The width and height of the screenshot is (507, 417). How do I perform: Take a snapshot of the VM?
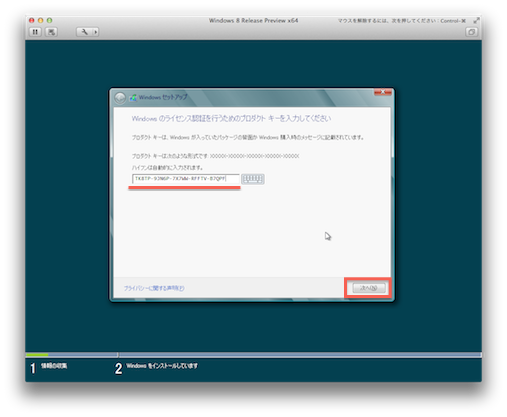pos(51,32)
